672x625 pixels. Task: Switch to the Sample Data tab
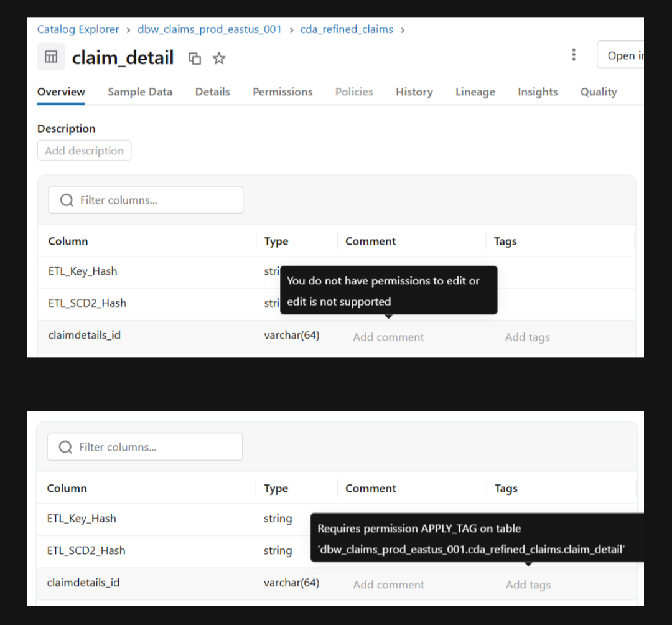pos(140,92)
